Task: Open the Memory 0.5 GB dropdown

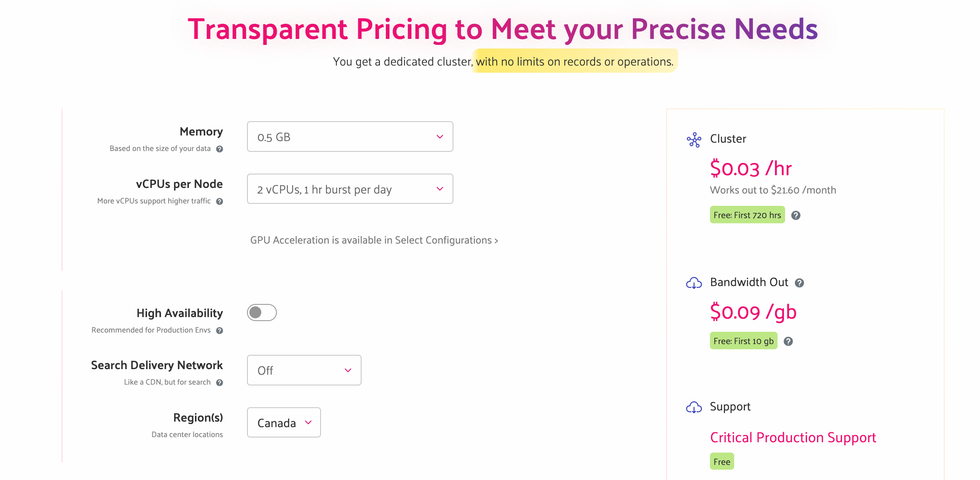Action: click(x=350, y=137)
